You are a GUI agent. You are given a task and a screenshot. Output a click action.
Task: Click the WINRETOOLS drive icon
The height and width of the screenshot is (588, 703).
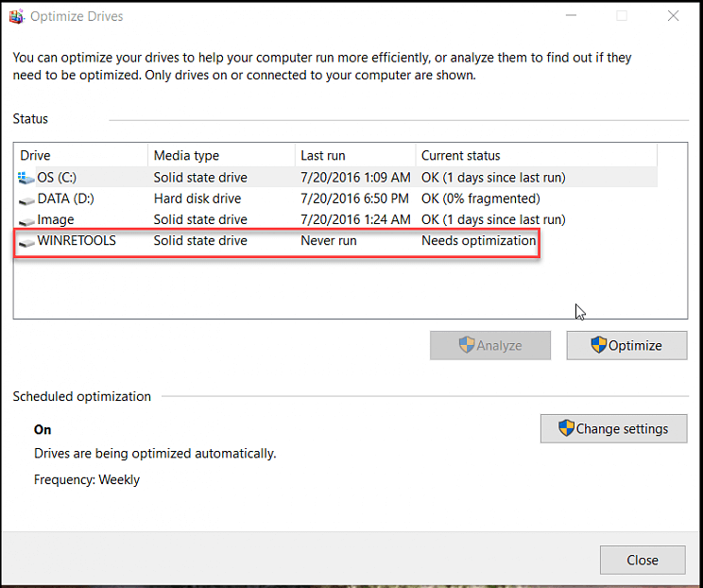(26, 242)
